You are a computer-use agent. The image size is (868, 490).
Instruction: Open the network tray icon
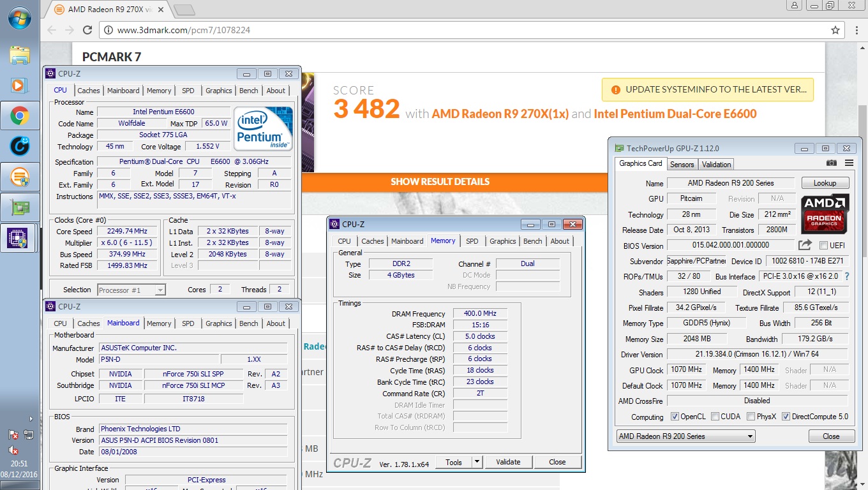point(29,435)
